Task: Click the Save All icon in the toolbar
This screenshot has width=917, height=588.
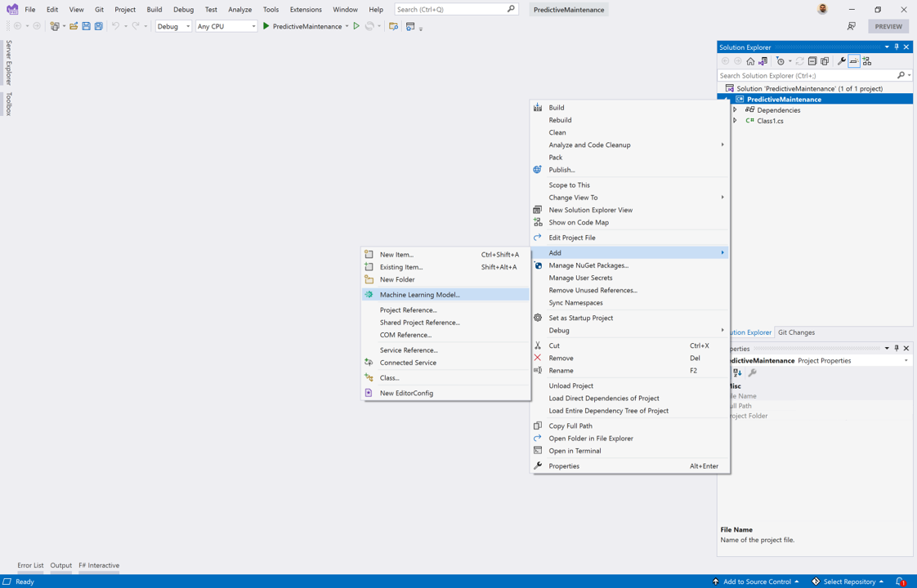Action: point(99,26)
